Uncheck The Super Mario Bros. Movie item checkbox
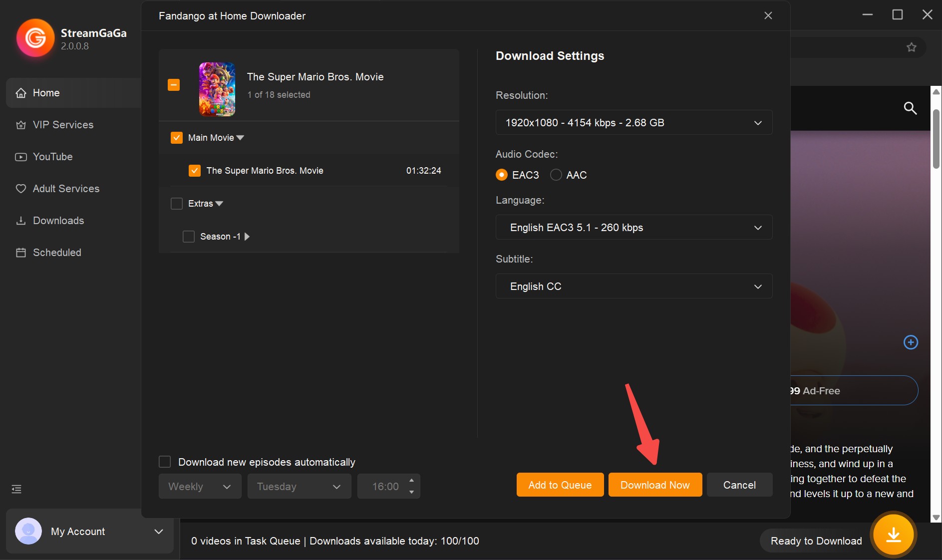Viewport: 942px width, 560px height. pyautogui.click(x=195, y=171)
